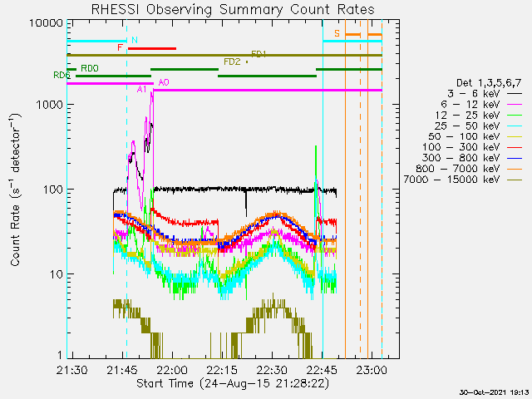This screenshot has height=399, width=532.
Task: Click the green RD6 flag label
Action: coord(62,76)
